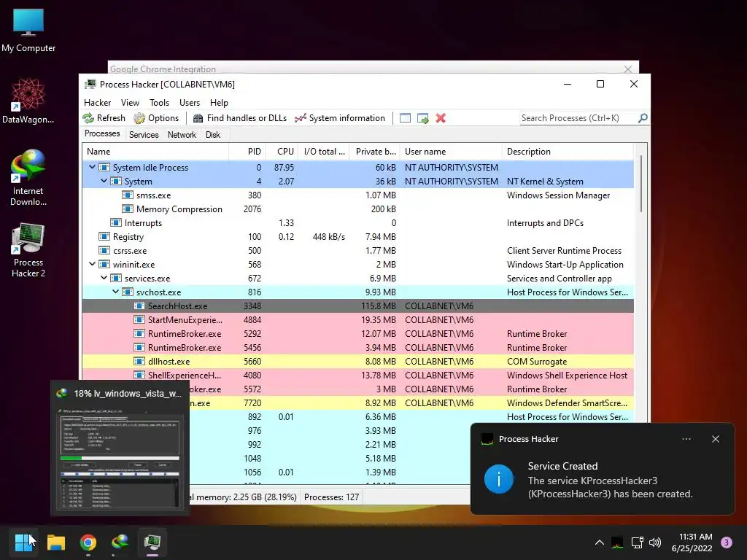
Task: Click the search magnifier icon
Action: click(x=643, y=117)
